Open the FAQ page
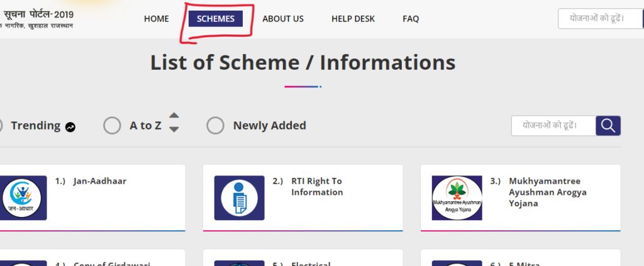The image size is (644, 266). (x=411, y=19)
